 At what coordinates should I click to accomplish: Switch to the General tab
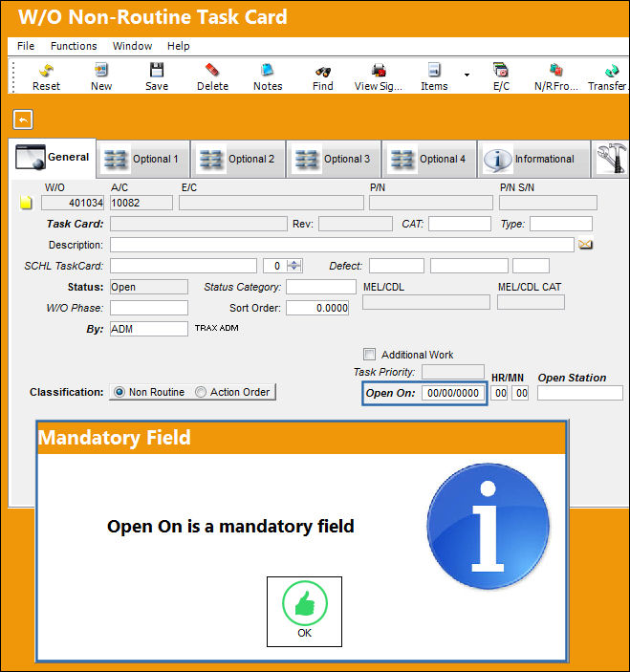tap(53, 158)
